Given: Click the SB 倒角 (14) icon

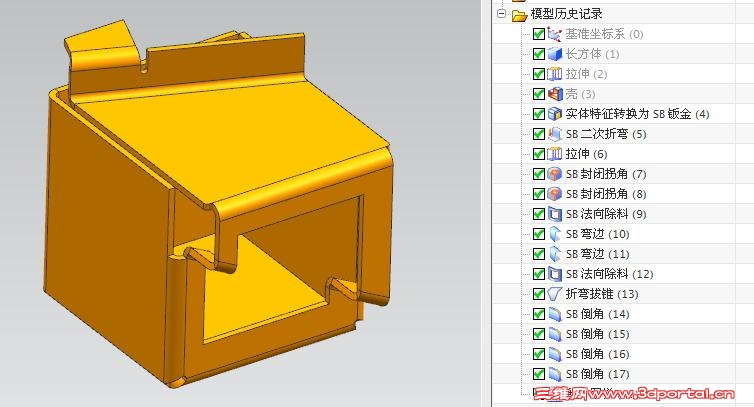Looking at the screenshot, I should 554,314.
